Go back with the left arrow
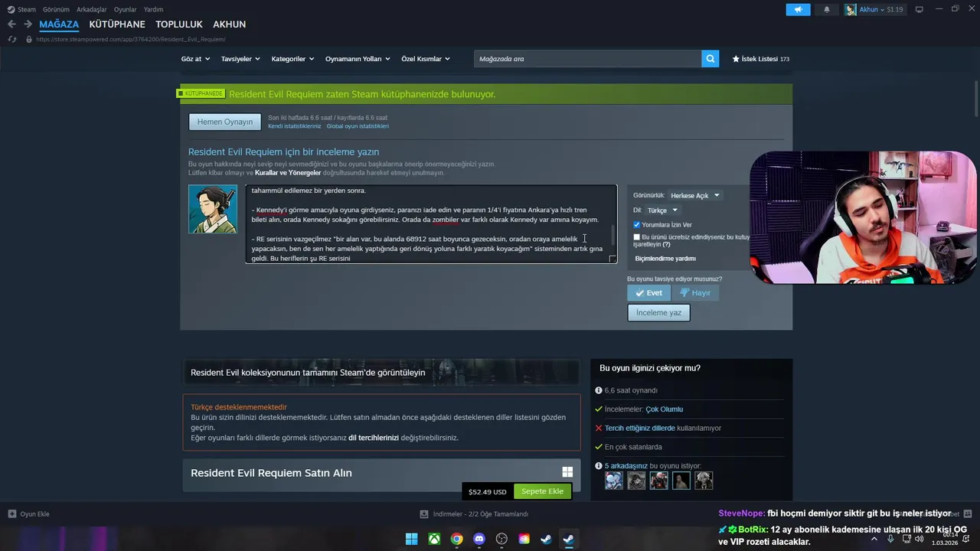 coord(11,24)
